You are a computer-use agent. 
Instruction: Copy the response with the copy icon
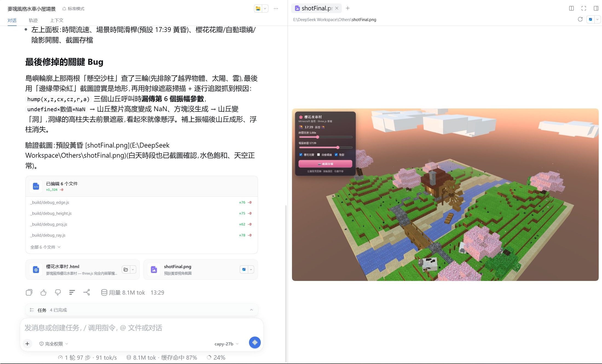pyautogui.click(x=29, y=292)
